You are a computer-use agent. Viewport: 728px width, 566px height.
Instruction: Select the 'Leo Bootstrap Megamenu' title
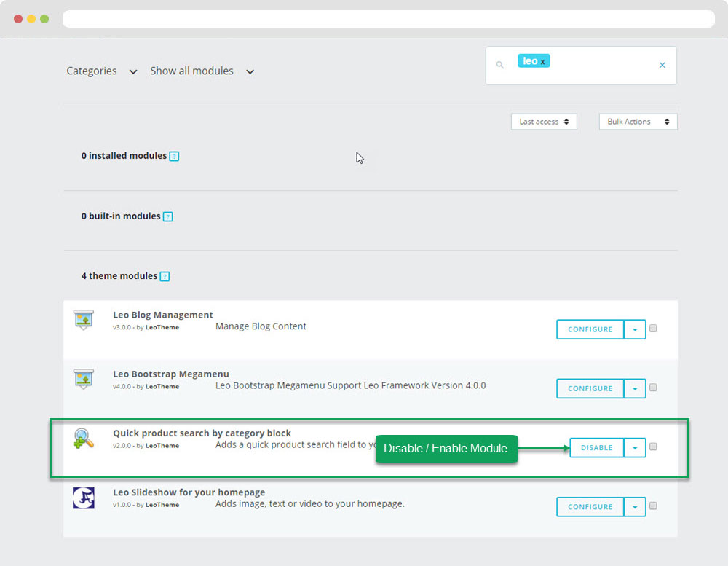coord(171,374)
